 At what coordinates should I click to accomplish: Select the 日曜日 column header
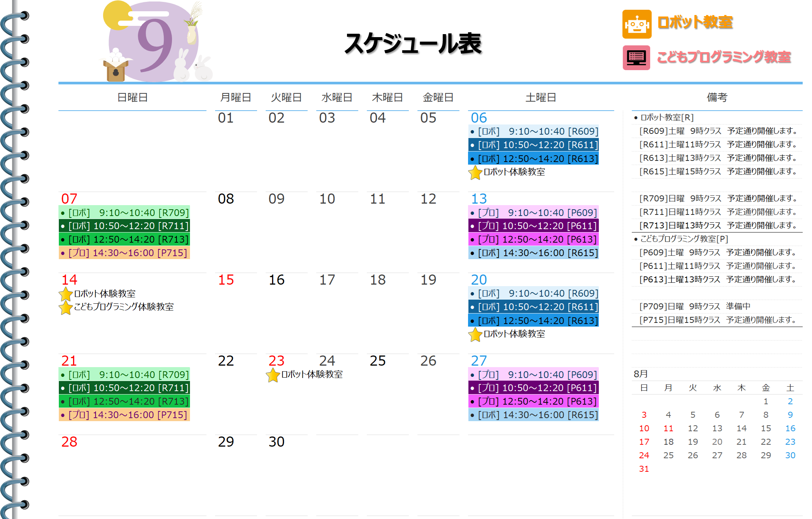pyautogui.click(x=132, y=97)
